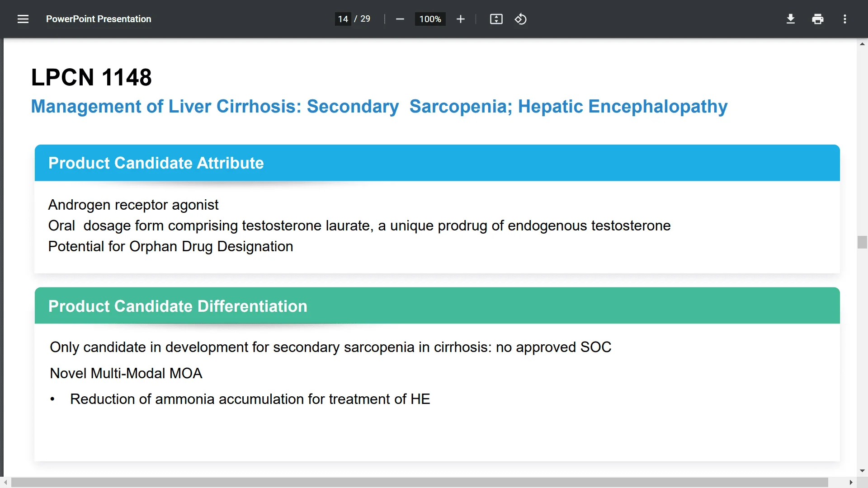
Task: Click the 'Product Candidate Differentiation' header
Action: (x=178, y=306)
